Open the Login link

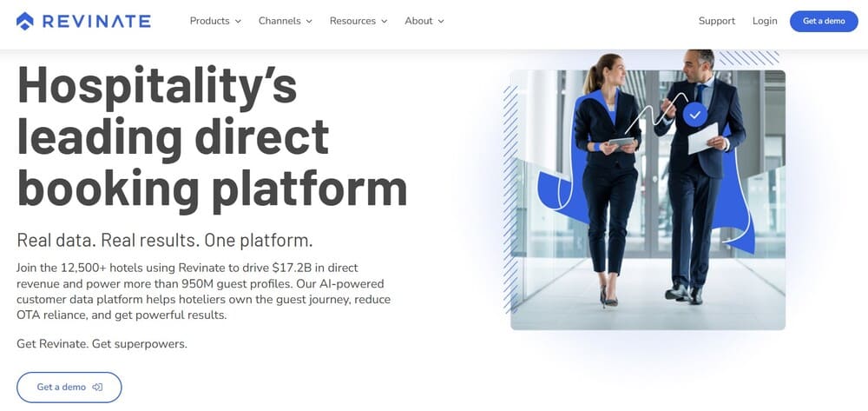click(x=765, y=21)
